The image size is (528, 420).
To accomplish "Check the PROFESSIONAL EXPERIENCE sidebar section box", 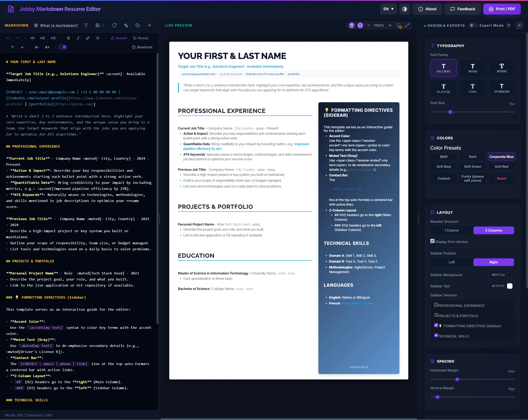I will [x=436, y=305].
